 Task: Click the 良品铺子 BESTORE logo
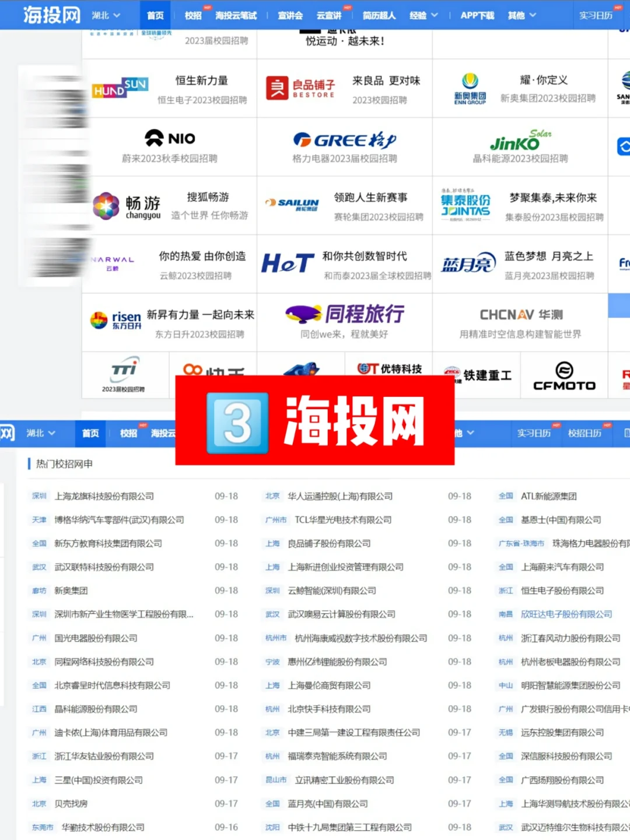pyautogui.click(x=300, y=88)
